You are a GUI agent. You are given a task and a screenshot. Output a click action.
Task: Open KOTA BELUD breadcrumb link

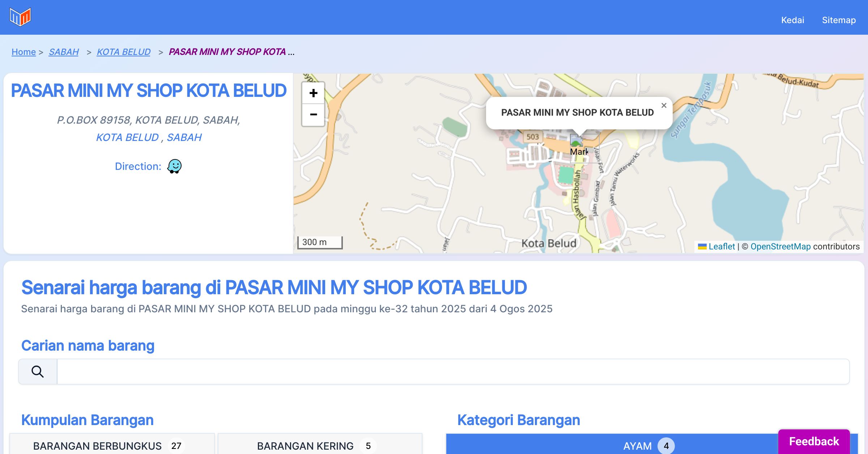[x=123, y=52]
